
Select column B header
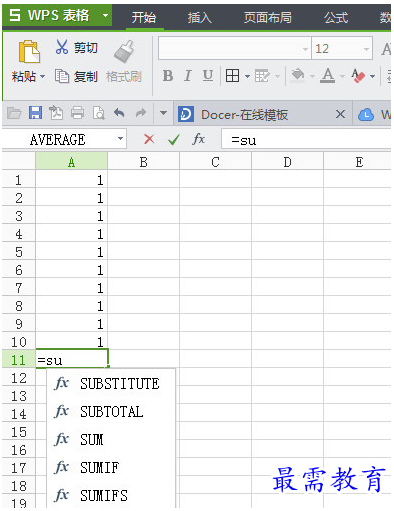tap(143, 162)
